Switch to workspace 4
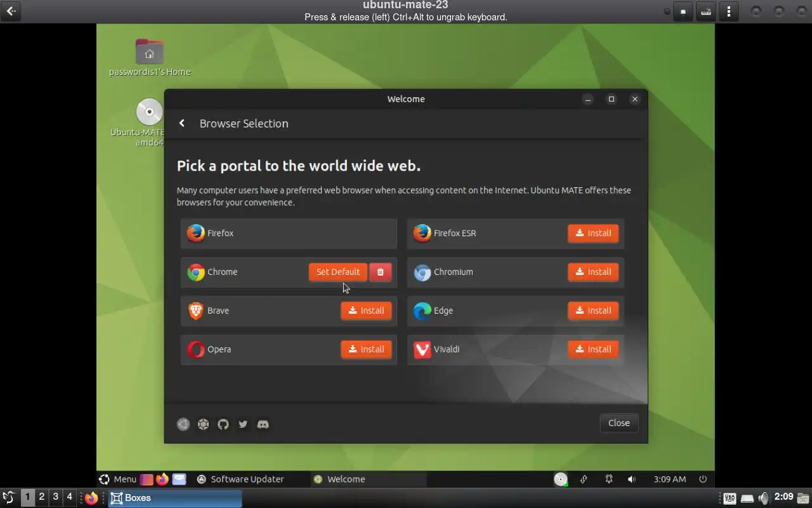 (70, 497)
